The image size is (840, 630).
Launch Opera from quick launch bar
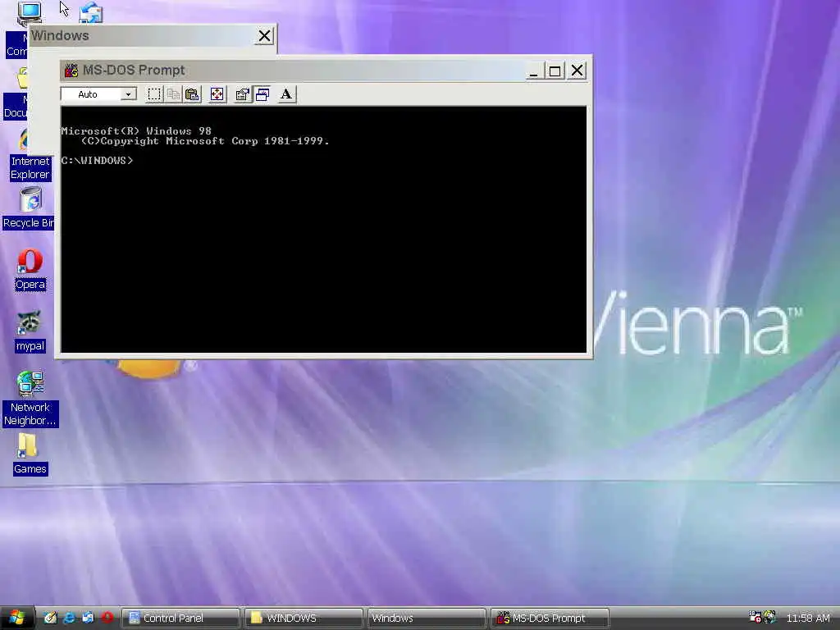point(107,618)
